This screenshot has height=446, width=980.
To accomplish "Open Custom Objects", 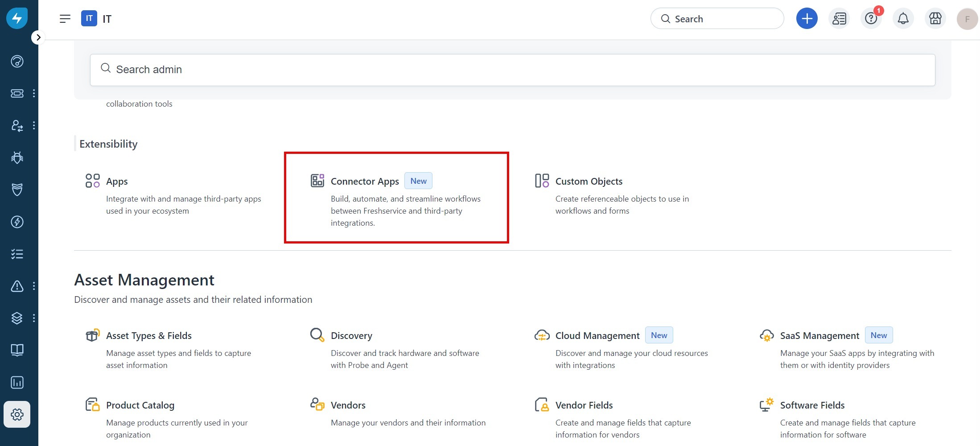I will click(x=589, y=182).
